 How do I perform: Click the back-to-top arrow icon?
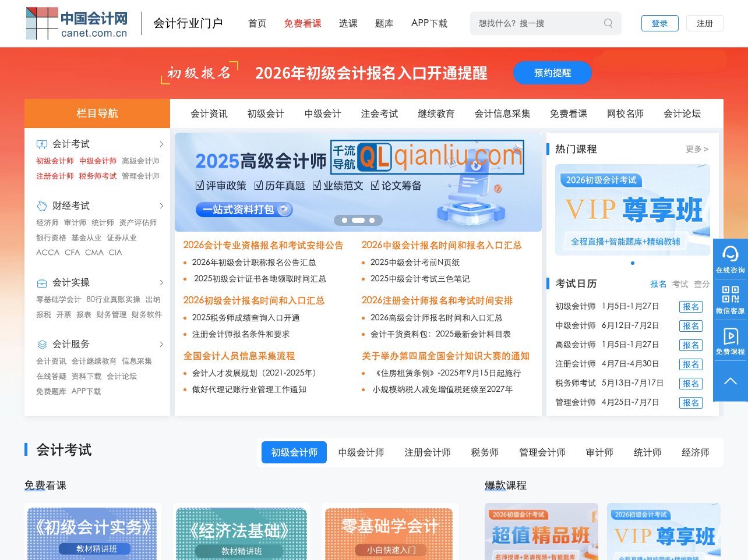coord(731,381)
